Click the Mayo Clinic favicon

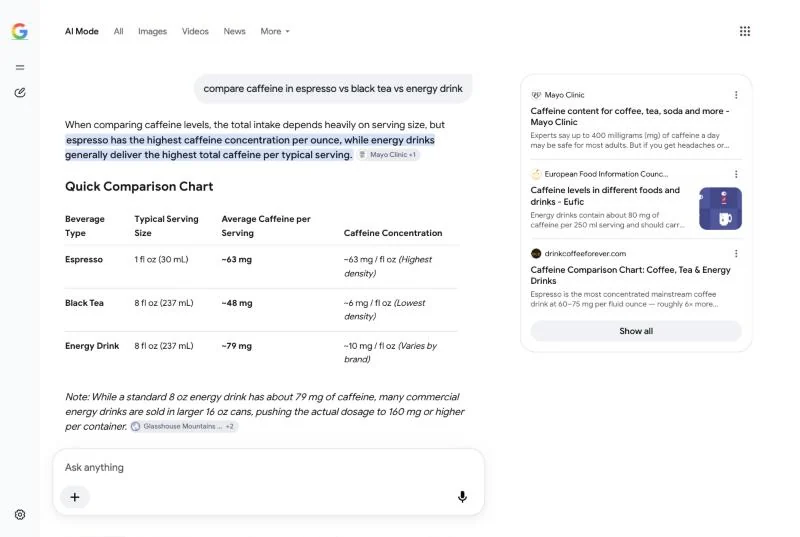(x=536, y=95)
